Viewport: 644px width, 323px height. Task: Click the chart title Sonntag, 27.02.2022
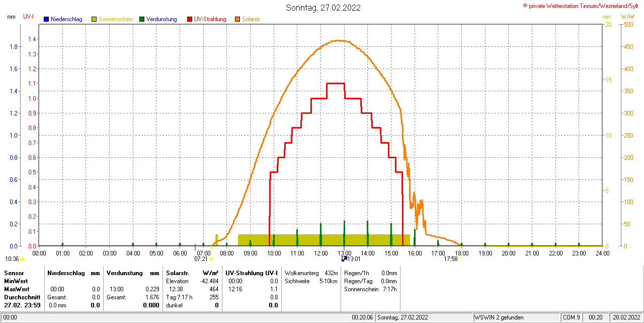(323, 8)
